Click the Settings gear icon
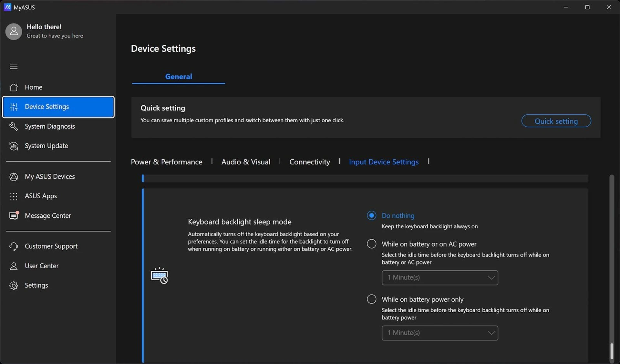The height and width of the screenshot is (364, 620). (x=14, y=286)
